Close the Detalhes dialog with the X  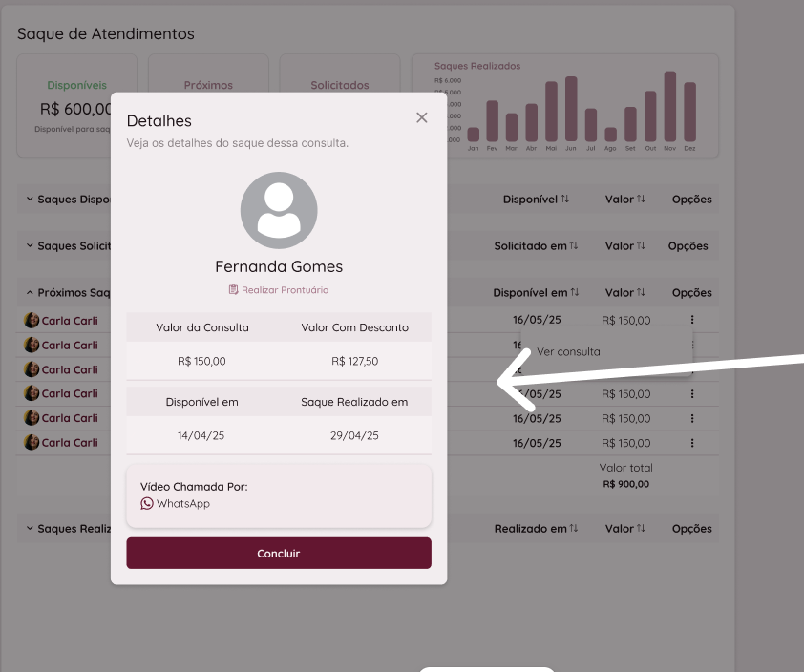[x=421, y=117]
